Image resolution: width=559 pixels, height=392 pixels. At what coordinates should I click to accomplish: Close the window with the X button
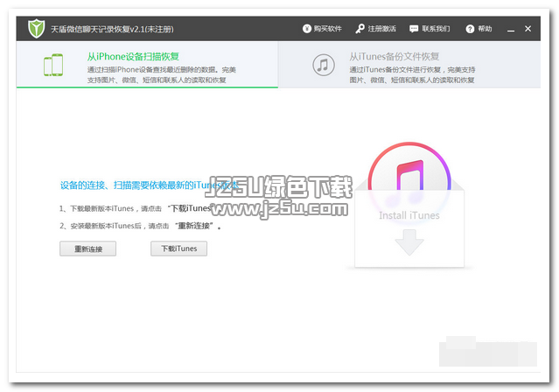tap(528, 29)
